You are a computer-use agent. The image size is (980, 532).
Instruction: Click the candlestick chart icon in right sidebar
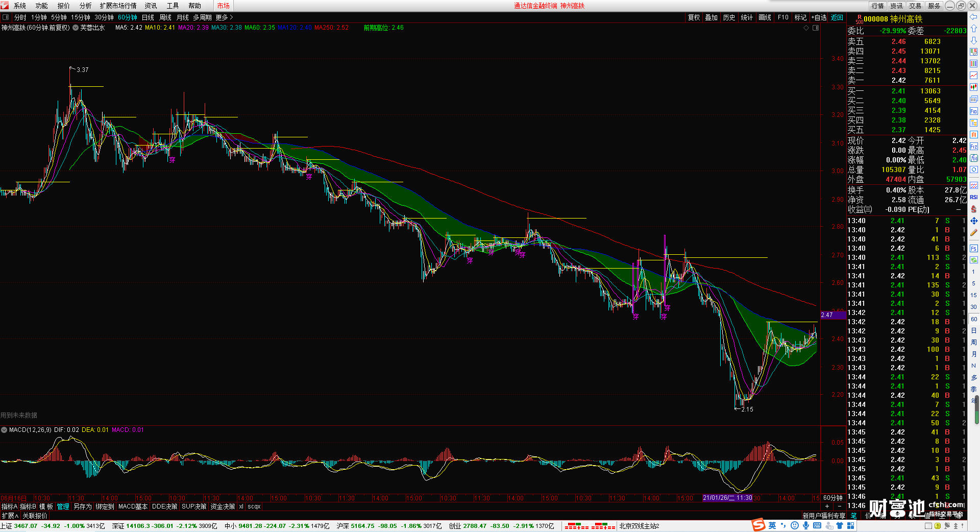click(x=973, y=87)
